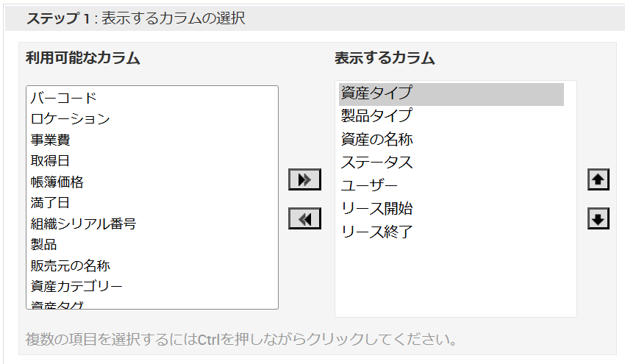
Task: Choose 組織シリアル番号 from the list
Action: [84, 224]
